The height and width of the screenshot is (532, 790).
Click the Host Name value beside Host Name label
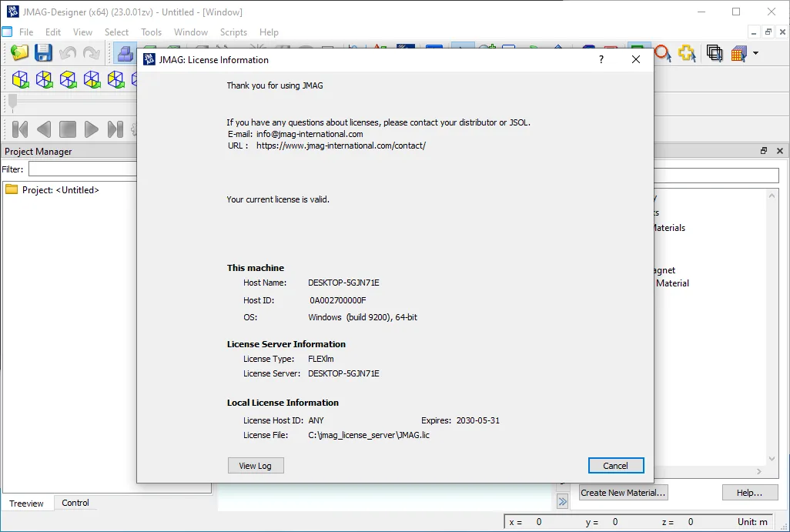click(343, 283)
